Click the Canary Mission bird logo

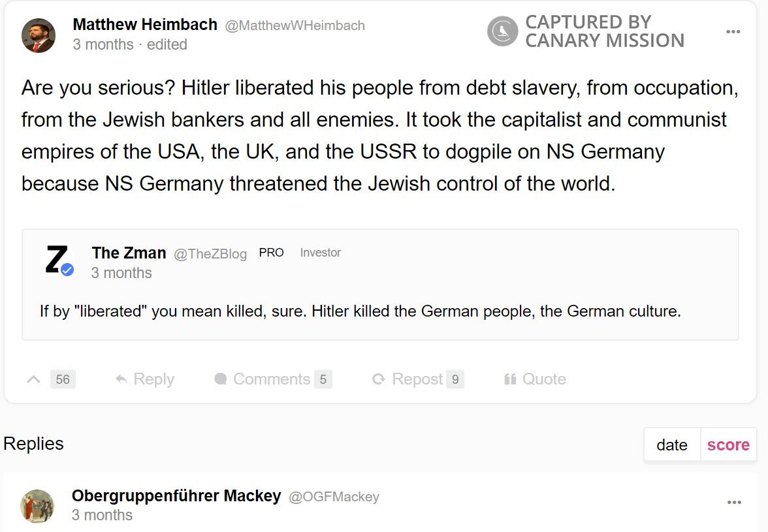click(x=502, y=31)
